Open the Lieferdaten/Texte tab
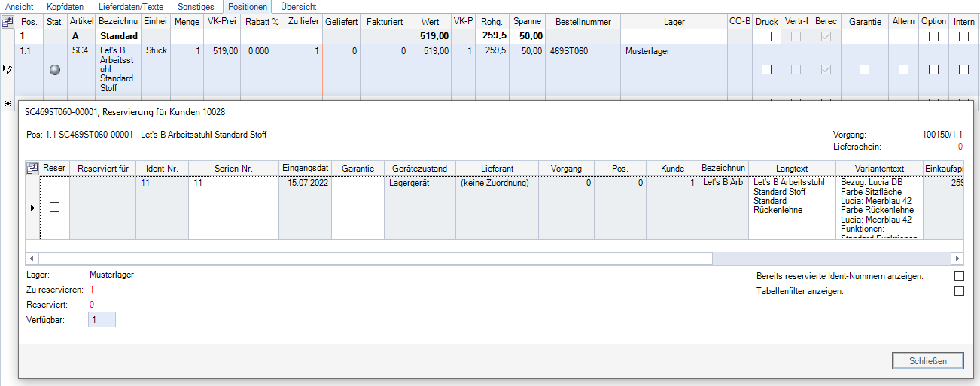 coord(131,6)
